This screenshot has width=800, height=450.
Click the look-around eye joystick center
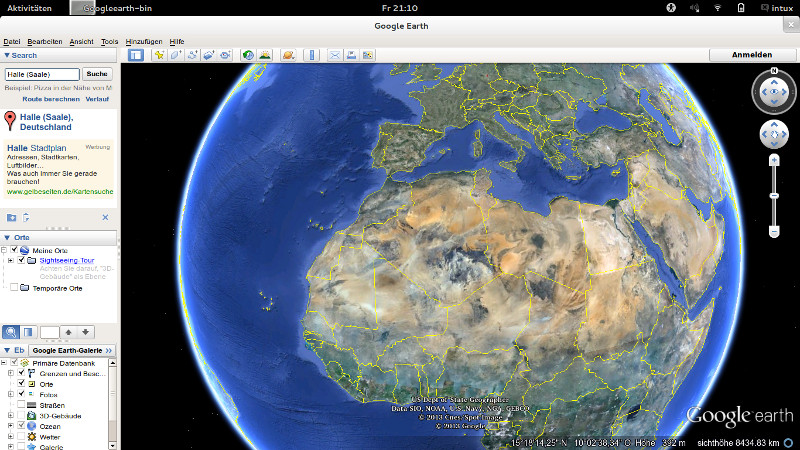(x=774, y=92)
